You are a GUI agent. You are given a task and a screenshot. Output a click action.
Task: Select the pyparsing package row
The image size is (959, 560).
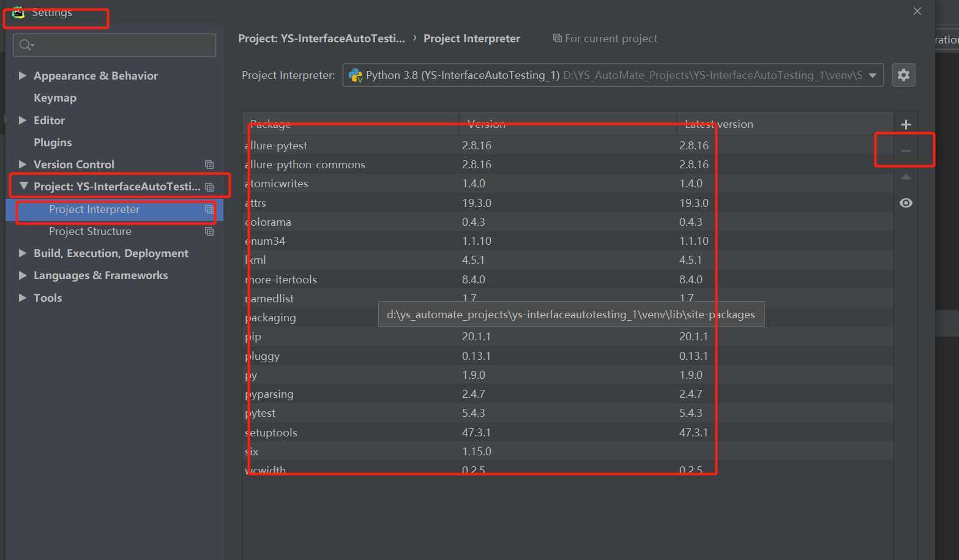pos(568,394)
